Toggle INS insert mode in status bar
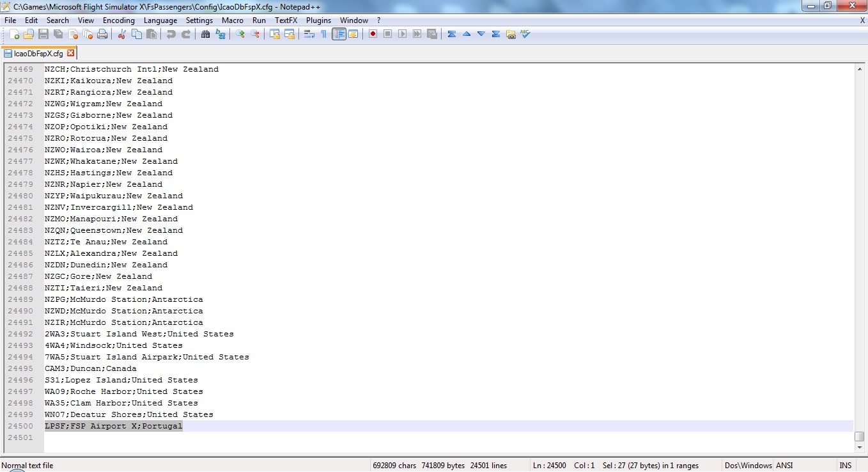Image resolution: width=868 pixels, height=472 pixels. click(x=845, y=466)
